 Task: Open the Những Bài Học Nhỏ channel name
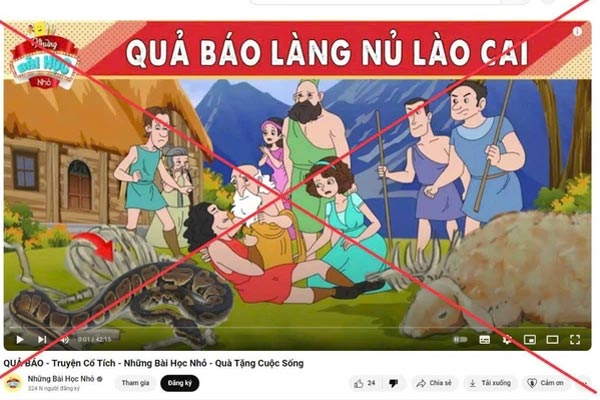point(61,379)
